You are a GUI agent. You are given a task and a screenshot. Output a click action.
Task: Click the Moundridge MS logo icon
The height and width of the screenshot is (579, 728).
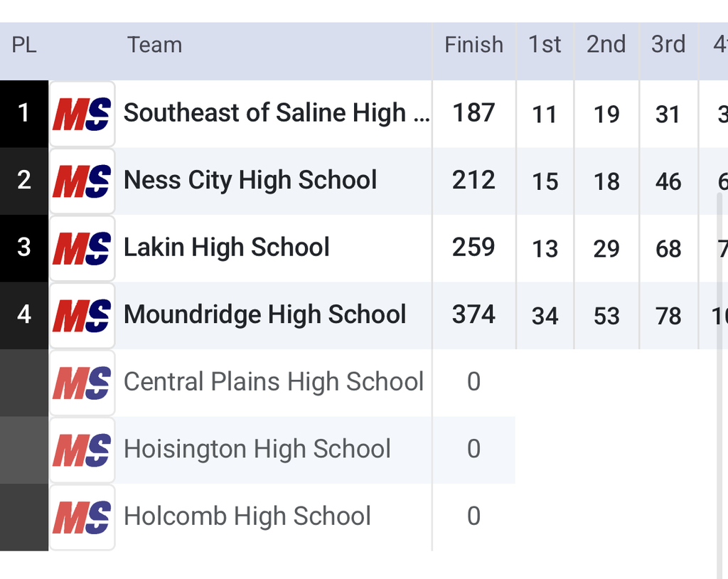pos(82,315)
